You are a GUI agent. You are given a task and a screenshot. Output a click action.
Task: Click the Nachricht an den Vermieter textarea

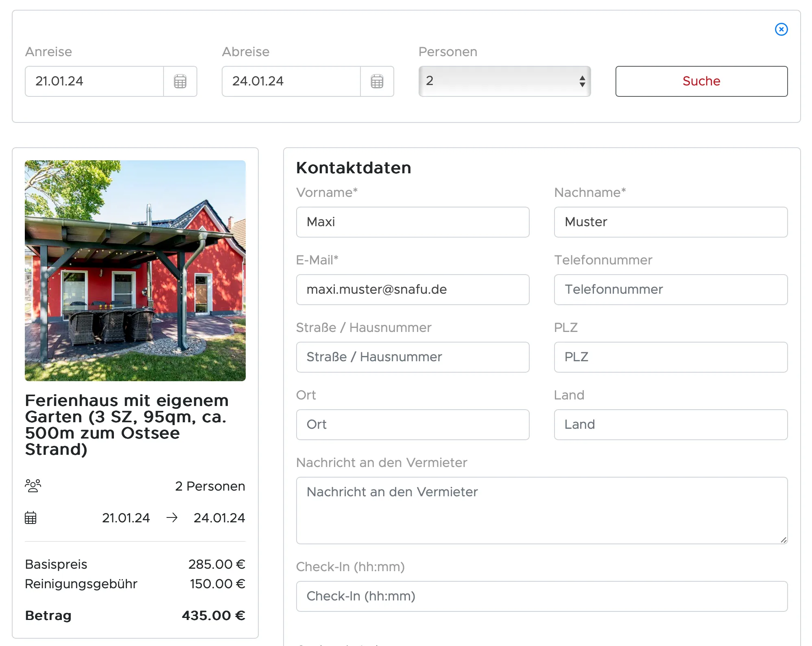point(541,511)
